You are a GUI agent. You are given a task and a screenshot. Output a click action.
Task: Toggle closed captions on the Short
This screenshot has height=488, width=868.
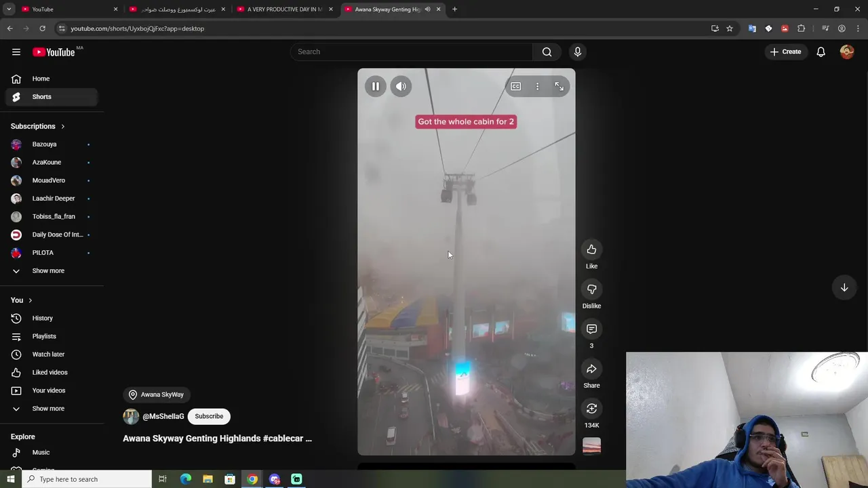(x=516, y=86)
